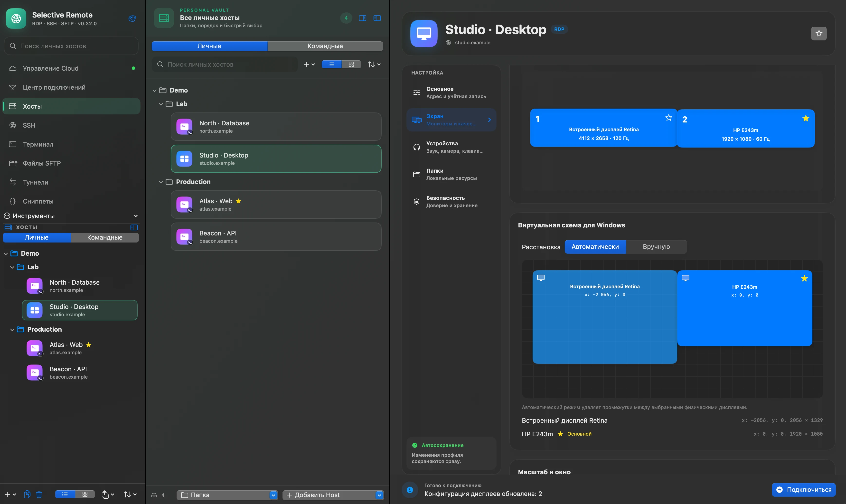This screenshot has height=504, width=846.
Task: Open the Туннели section
Action: pos(71,182)
